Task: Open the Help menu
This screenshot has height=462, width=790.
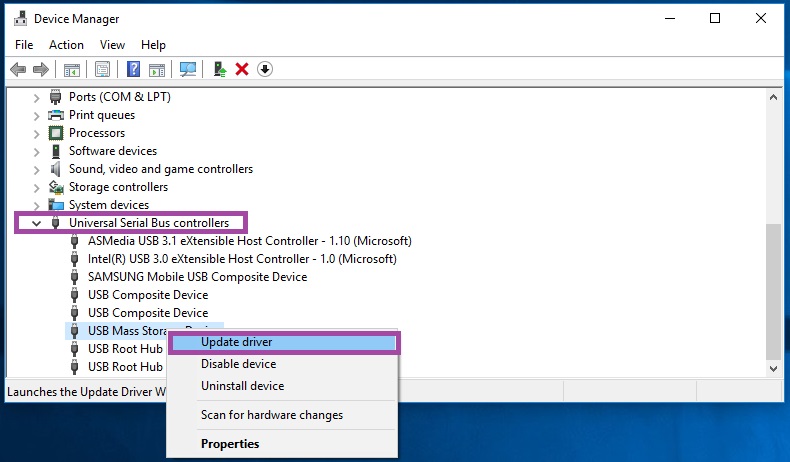Action: click(x=153, y=45)
